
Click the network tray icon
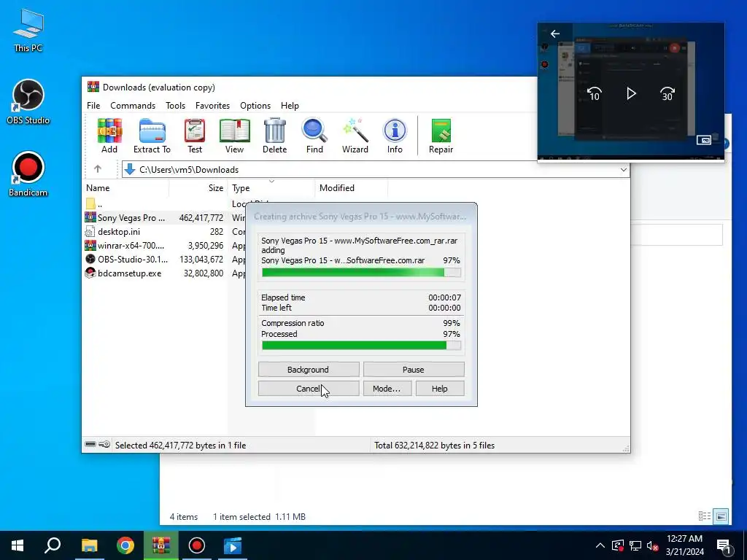(635, 545)
